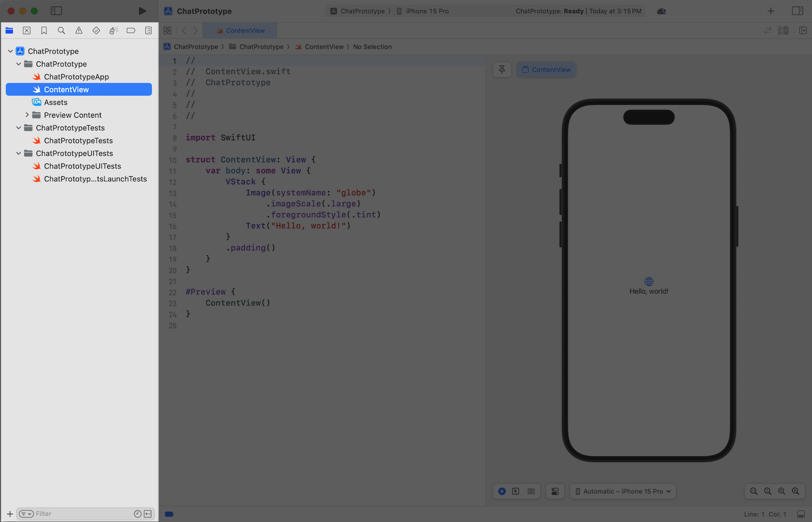This screenshot has width=812, height=522.
Task: Click the Run (play) button in toolbar
Action: [x=142, y=11]
